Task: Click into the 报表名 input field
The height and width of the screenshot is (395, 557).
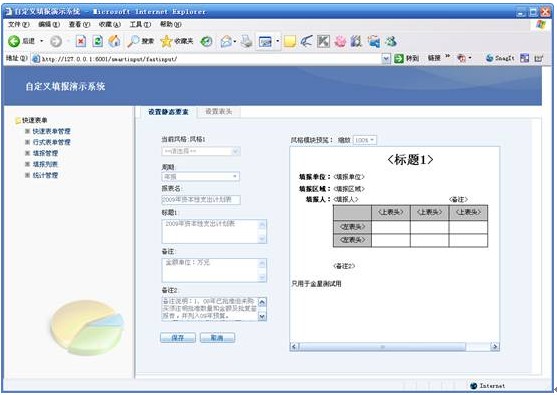Action: click(x=201, y=200)
